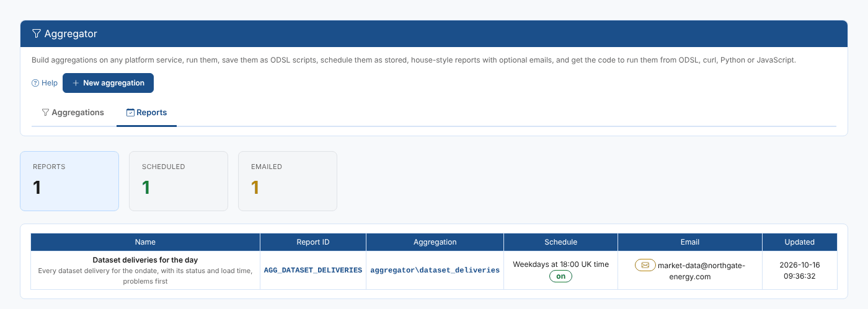
Task: Sort by the Email column header
Action: click(x=690, y=242)
